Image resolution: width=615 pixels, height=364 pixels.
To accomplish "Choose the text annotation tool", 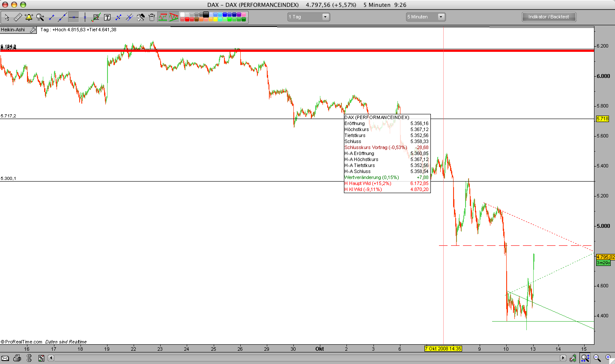I will [x=107, y=17].
